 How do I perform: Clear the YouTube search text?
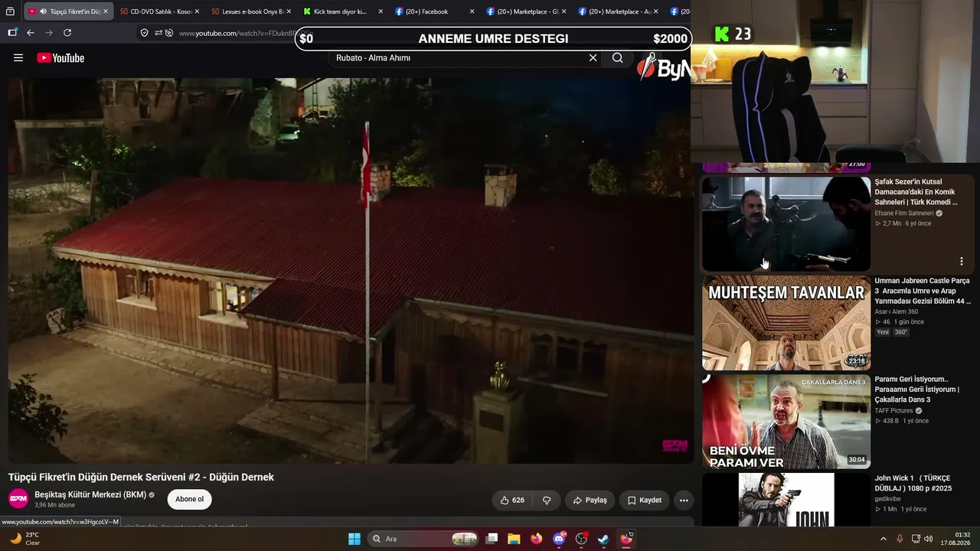(593, 58)
